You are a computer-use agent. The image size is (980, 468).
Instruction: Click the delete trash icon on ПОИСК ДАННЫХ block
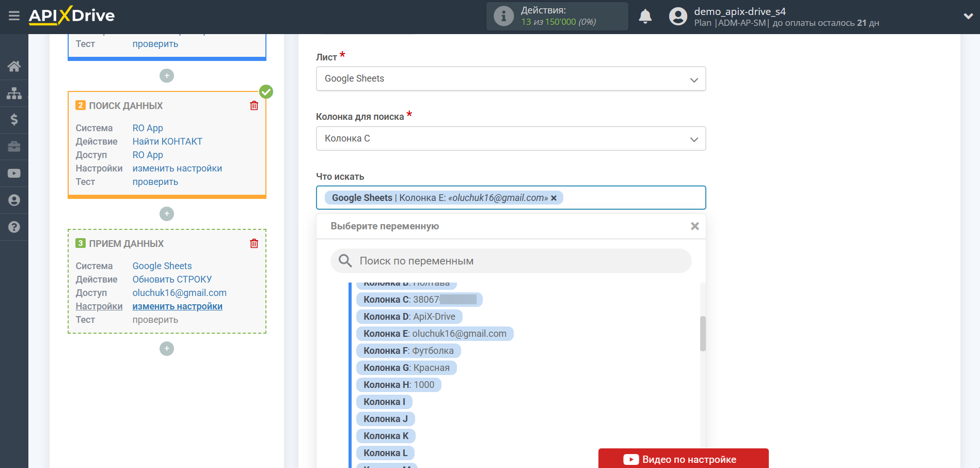(x=254, y=105)
